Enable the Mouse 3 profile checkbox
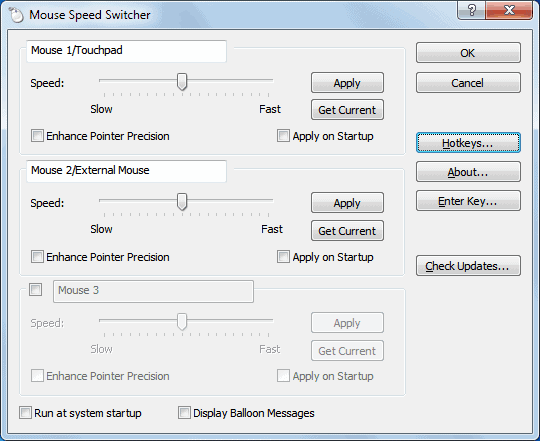Screen dimensions: 540x441 click(35, 290)
